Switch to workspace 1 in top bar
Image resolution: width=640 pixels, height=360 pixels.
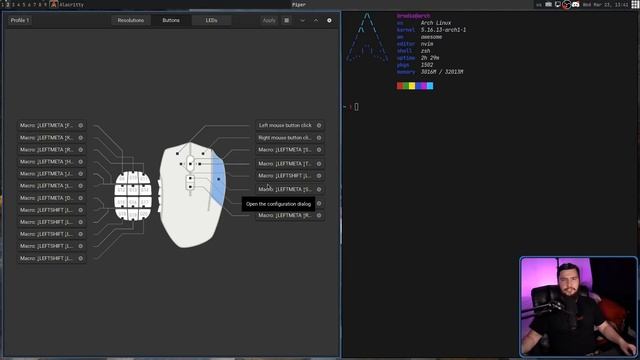2,4
